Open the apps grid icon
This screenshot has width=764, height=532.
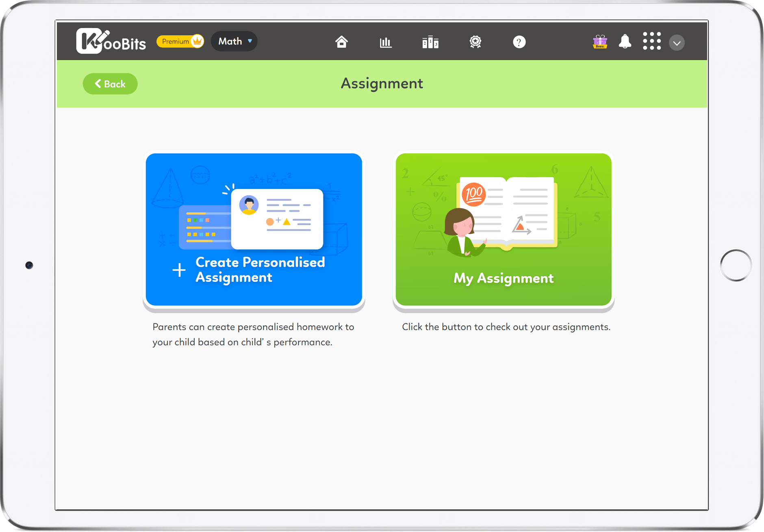(652, 41)
